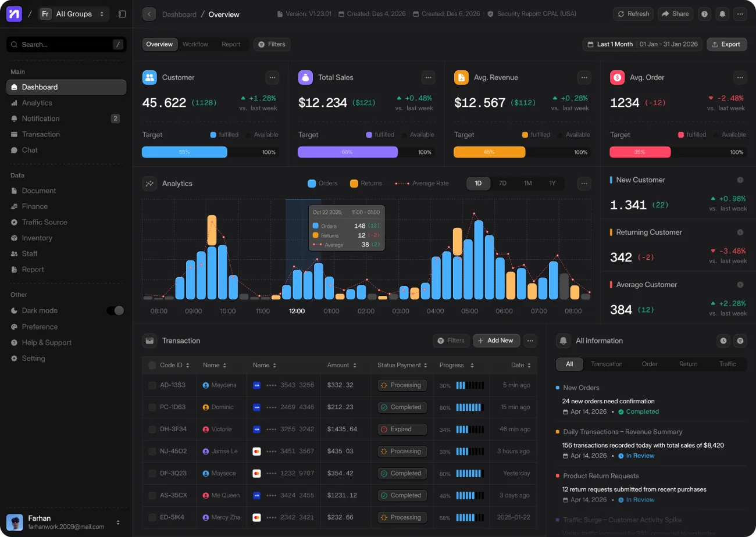Show the Return information tab
The image size is (756, 537).
point(688,364)
